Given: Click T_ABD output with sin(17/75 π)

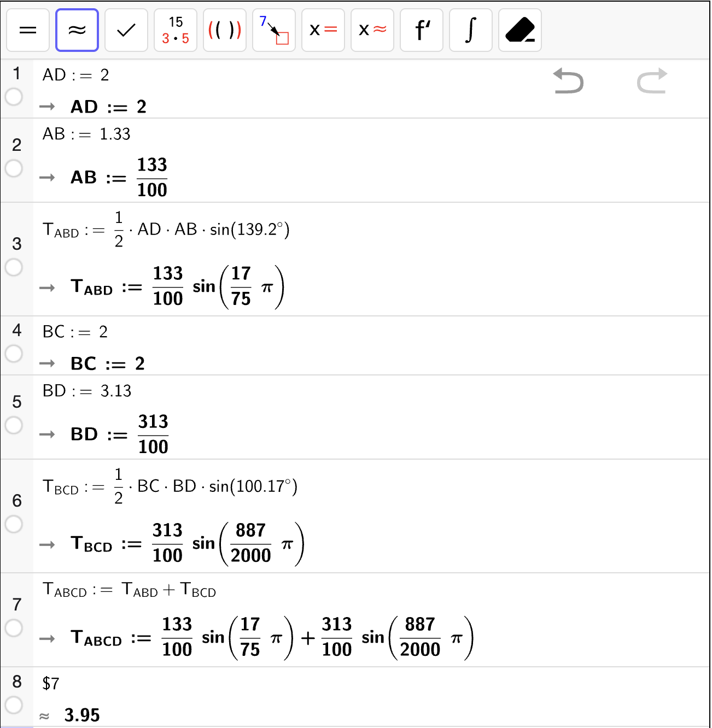Looking at the screenshot, I should (x=178, y=287).
